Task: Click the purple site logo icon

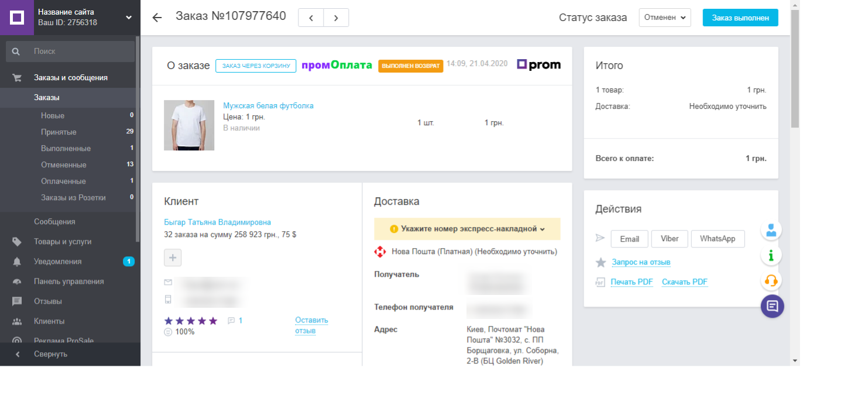Action: point(17,18)
